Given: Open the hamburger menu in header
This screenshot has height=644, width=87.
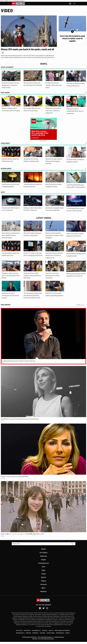Looking at the screenshot, I should (x=74, y=4).
